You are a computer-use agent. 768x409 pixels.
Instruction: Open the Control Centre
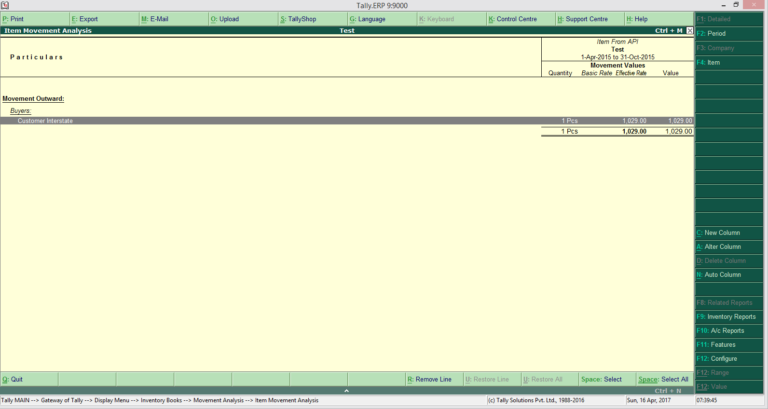(x=521, y=19)
